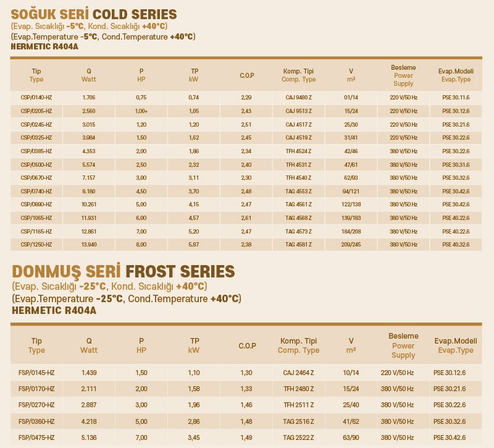Click the FROST SERIES heading

pyautogui.click(x=180, y=271)
